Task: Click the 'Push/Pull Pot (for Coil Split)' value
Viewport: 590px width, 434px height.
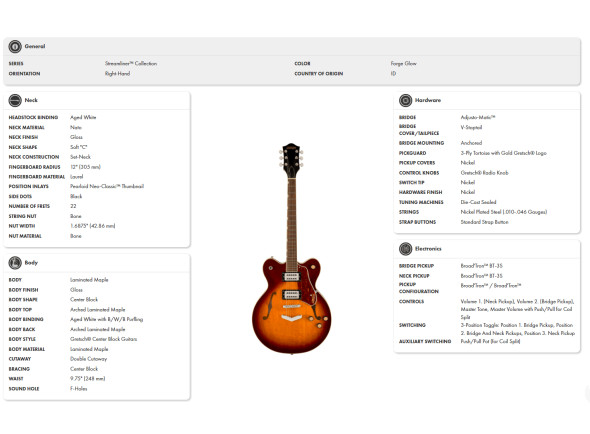Action: coord(490,341)
